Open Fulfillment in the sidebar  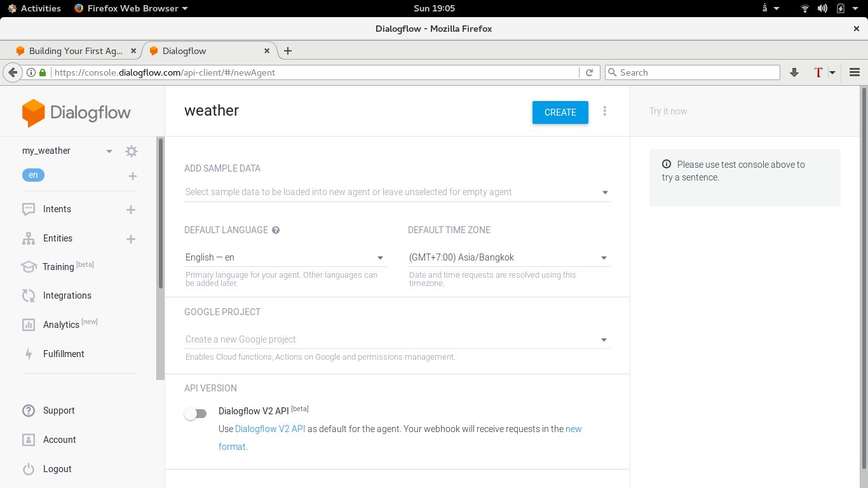tap(64, 354)
